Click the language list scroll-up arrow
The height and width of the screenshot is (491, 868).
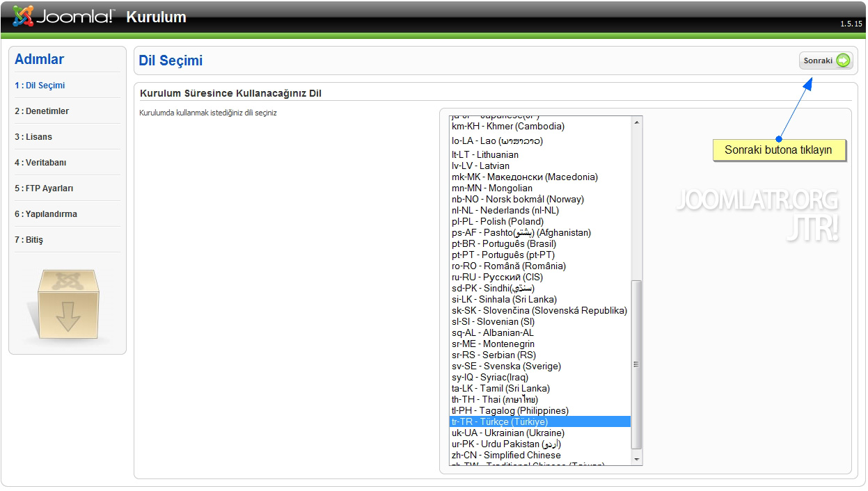pos(636,122)
